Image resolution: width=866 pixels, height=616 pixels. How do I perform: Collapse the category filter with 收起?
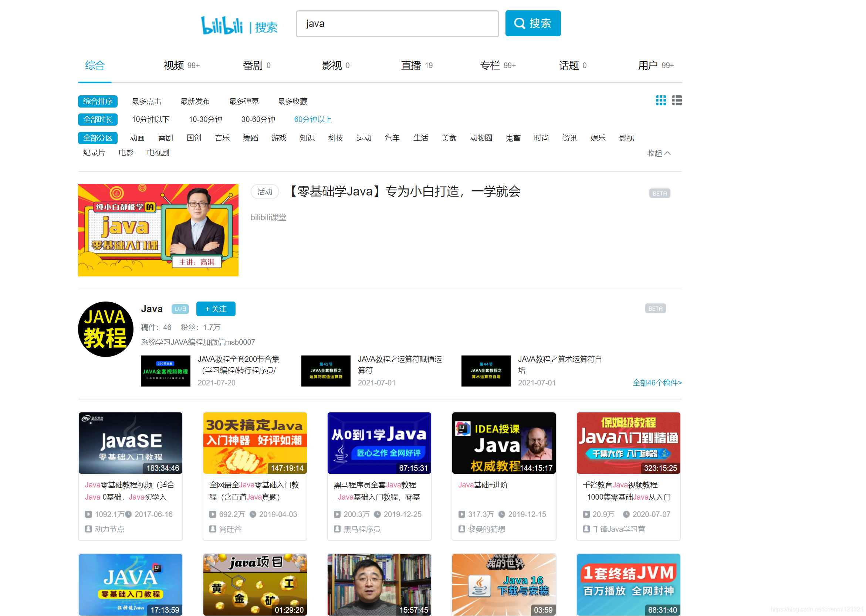click(659, 153)
